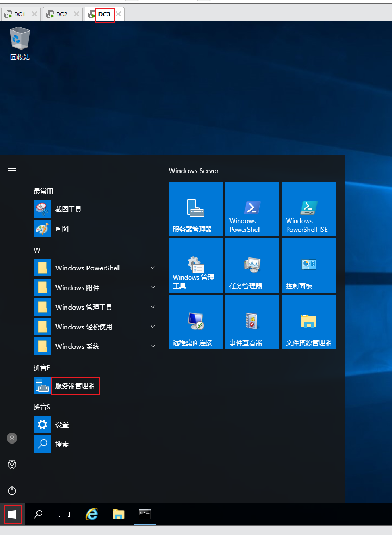392x535 pixels.
Task: Open the Event Viewer tile (事件查看器)
Action: click(252, 322)
